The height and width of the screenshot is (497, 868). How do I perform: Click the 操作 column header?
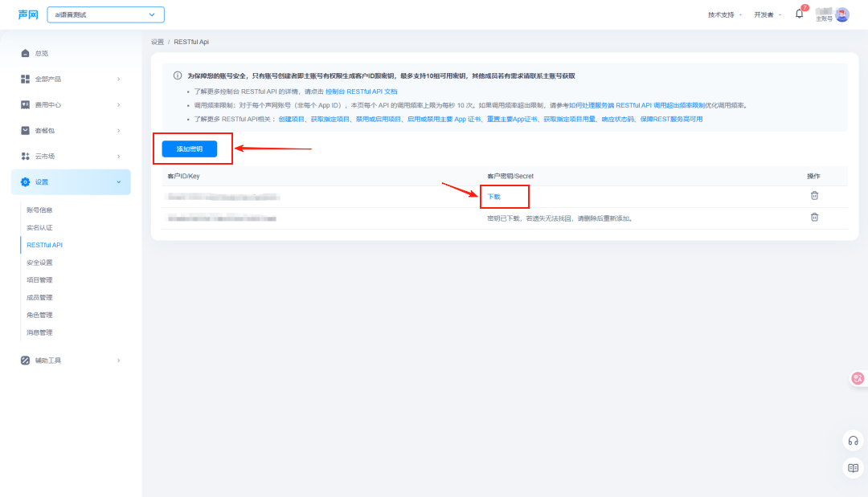point(813,177)
